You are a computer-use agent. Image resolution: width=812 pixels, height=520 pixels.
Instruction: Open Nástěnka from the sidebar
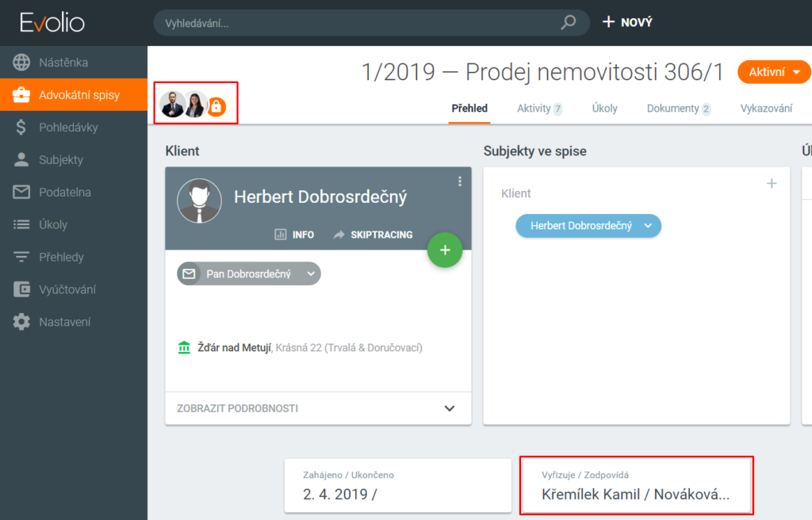(x=63, y=63)
